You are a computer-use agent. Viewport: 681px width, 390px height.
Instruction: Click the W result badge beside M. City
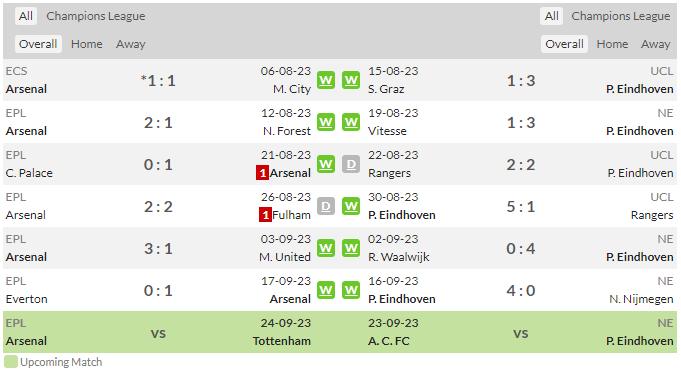click(x=326, y=80)
